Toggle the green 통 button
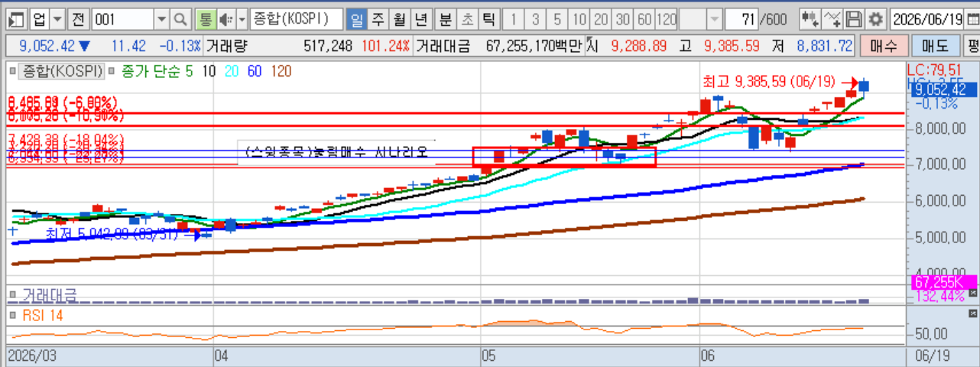The height and width of the screenshot is (367, 980). 205,18
